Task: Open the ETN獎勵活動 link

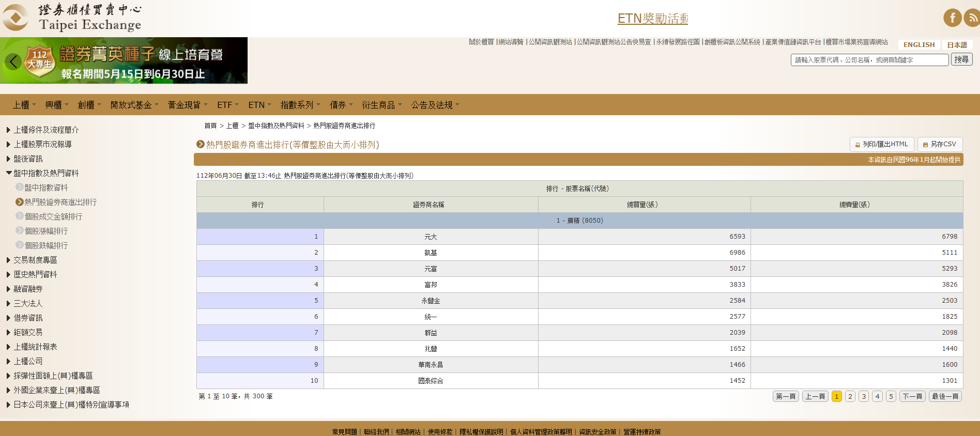Action: coord(652,19)
